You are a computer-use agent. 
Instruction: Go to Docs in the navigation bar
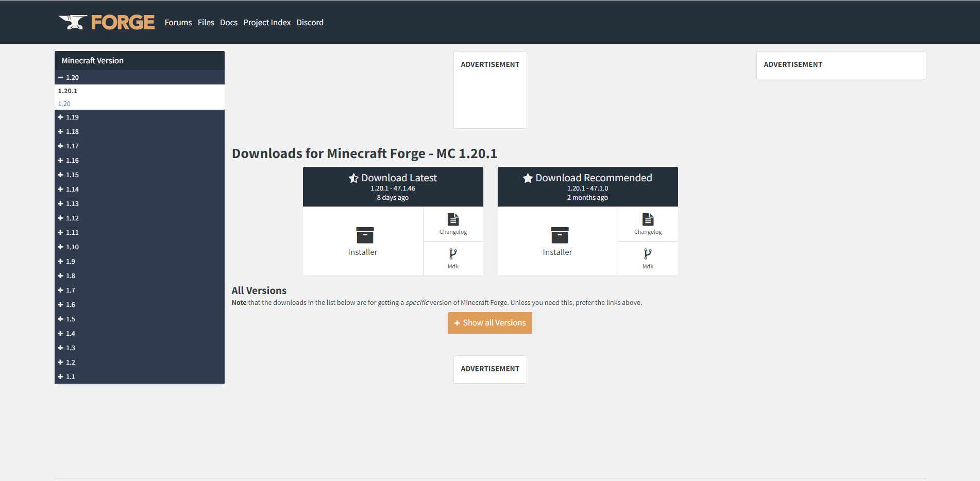click(x=229, y=23)
